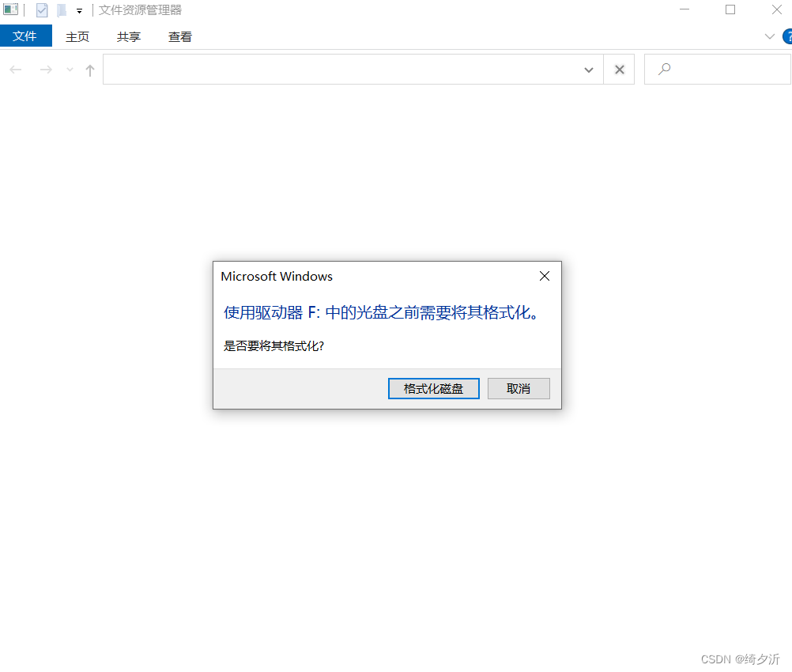This screenshot has height=672, width=792.
Task: Close the Microsoft Windows dialog
Action: (544, 276)
